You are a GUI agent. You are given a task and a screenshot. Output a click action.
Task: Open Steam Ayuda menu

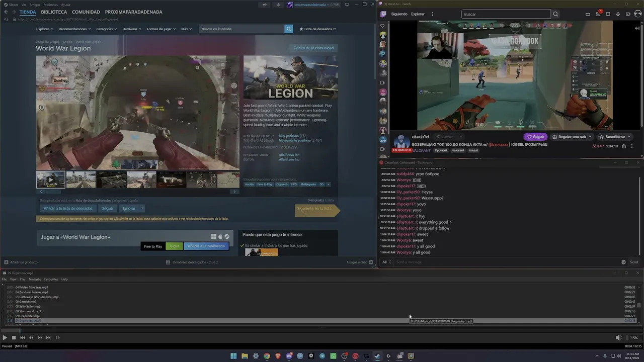click(66, 5)
